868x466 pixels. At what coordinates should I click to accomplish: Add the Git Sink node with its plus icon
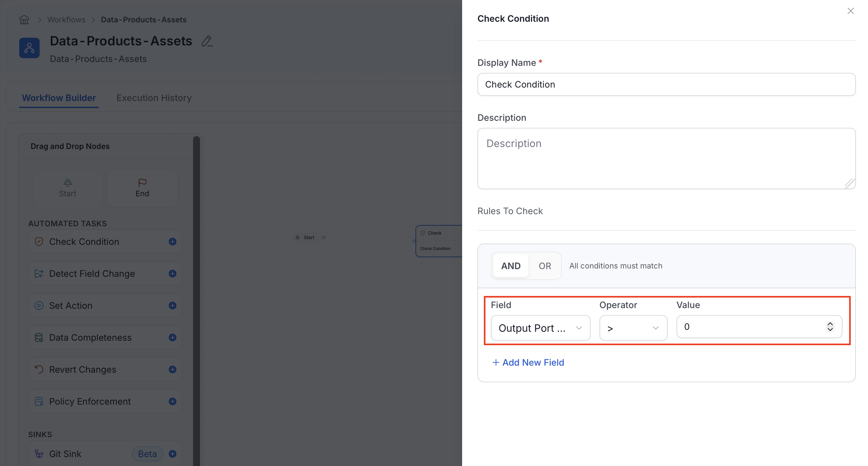click(173, 454)
